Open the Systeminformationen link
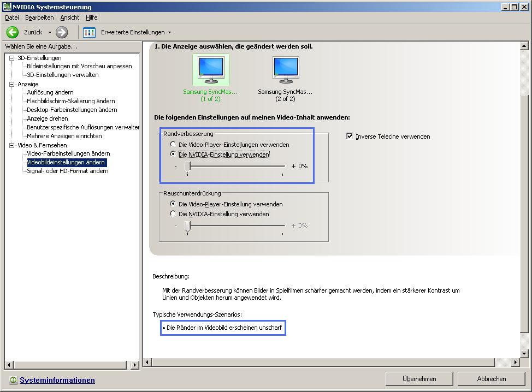 coord(57,380)
